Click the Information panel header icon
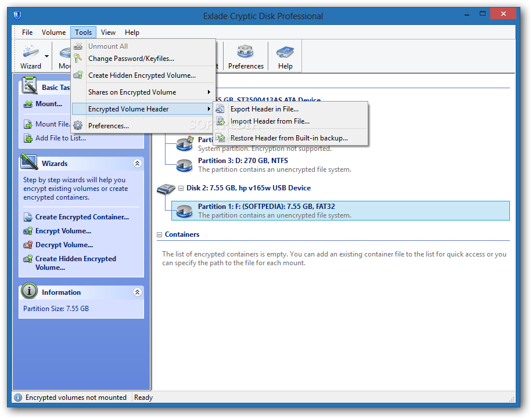Screen dimensions: 532x419 coord(29,291)
